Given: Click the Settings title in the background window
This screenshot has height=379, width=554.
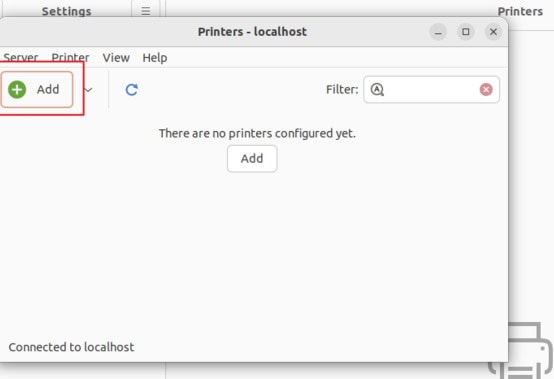Looking at the screenshot, I should [x=66, y=11].
